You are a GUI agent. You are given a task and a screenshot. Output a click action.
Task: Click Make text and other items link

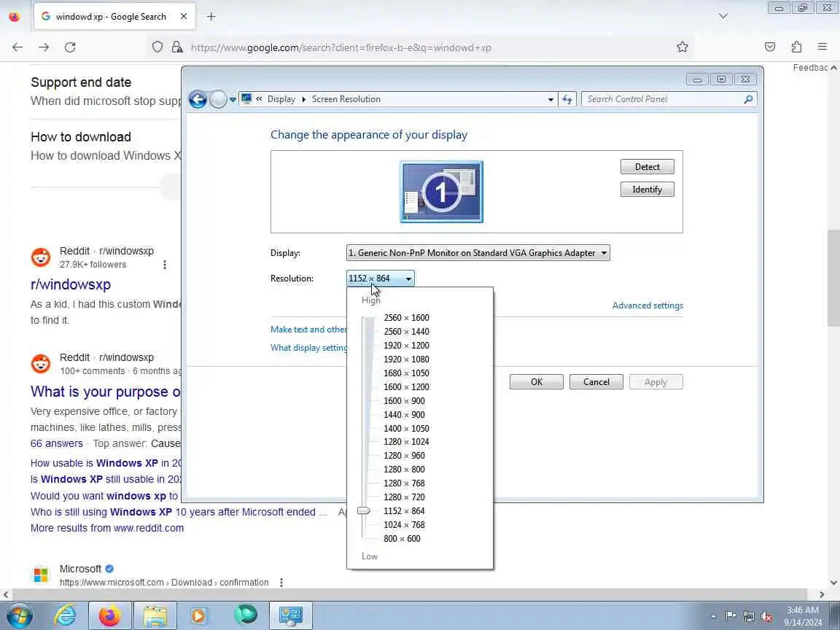click(308, 330)
